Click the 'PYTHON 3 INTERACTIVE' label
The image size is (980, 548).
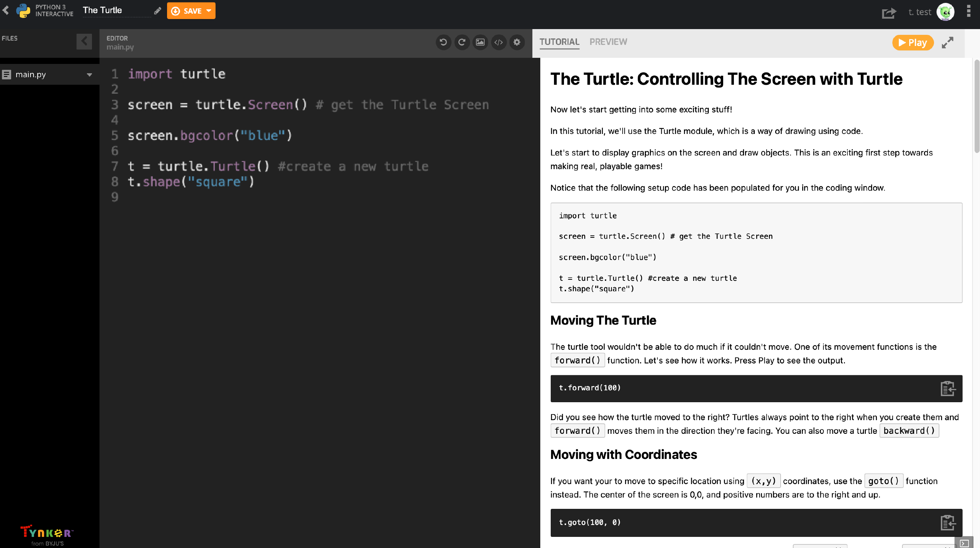[x=54, y=10]
